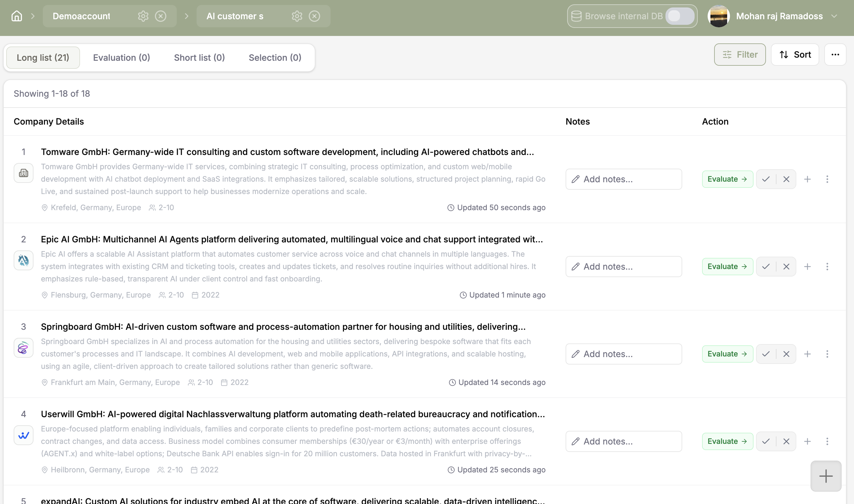Click the Updated 50 seconds ago timestamp
This screenshot has height=504, width=854.
tap(501, 207)
